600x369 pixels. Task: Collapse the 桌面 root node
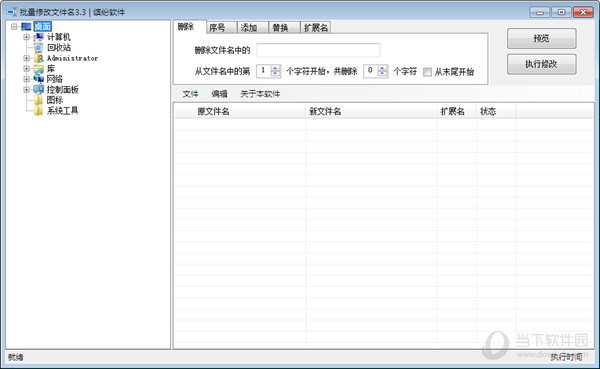(14, 26)
